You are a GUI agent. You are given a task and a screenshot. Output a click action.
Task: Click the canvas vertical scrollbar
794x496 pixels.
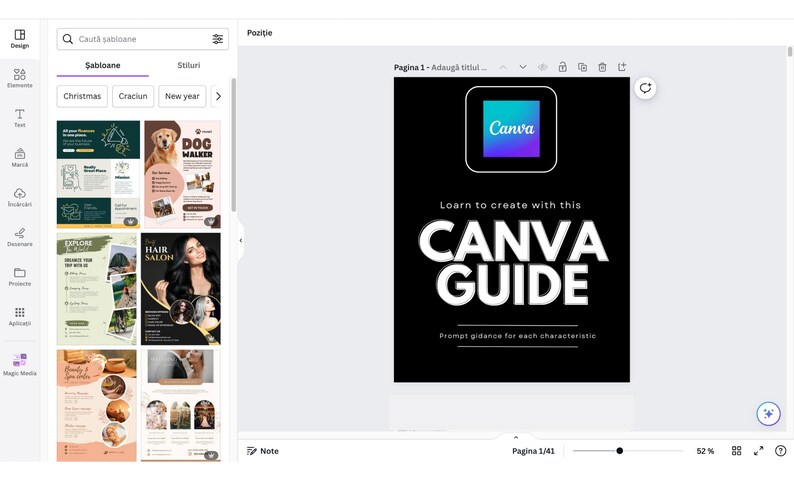789,53
